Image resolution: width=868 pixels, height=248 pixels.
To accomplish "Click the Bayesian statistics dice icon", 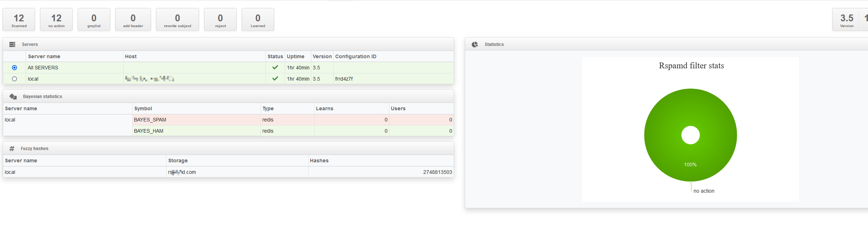I will click(13, 97).
